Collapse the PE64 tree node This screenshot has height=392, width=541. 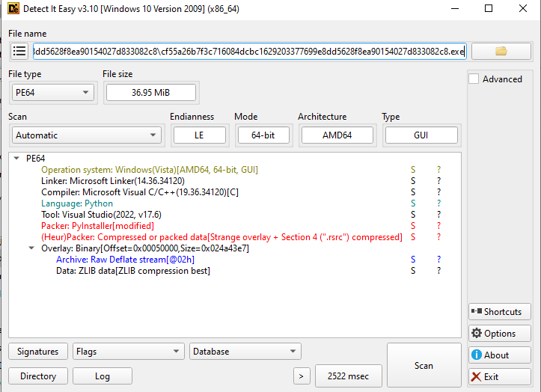tap(16, 159)
